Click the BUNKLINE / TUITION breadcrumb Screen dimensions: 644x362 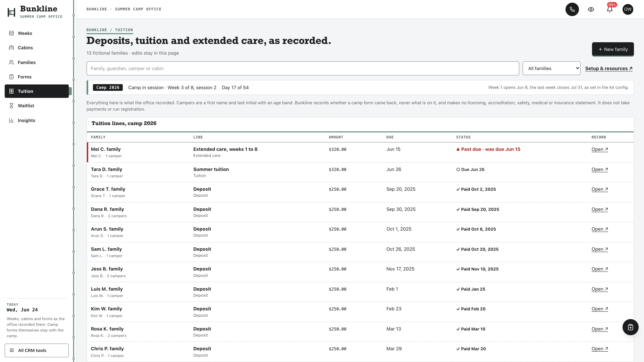(110, 30)
